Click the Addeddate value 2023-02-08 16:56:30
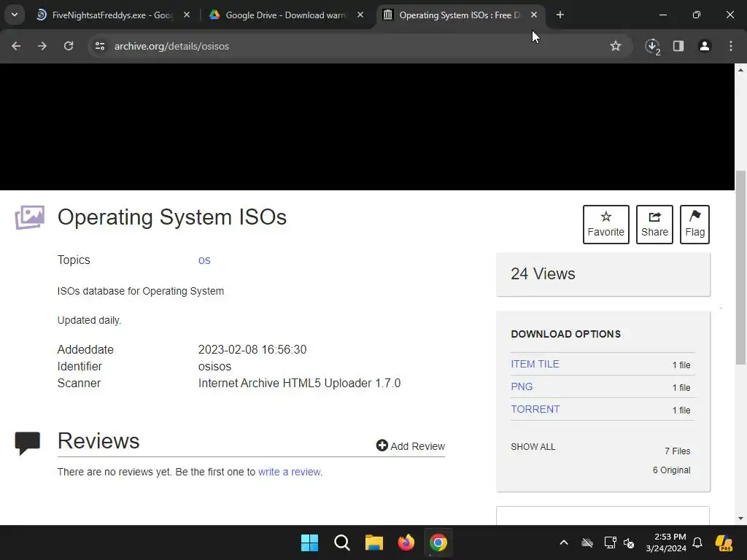 pyautogui.click(x=252, y=349)
